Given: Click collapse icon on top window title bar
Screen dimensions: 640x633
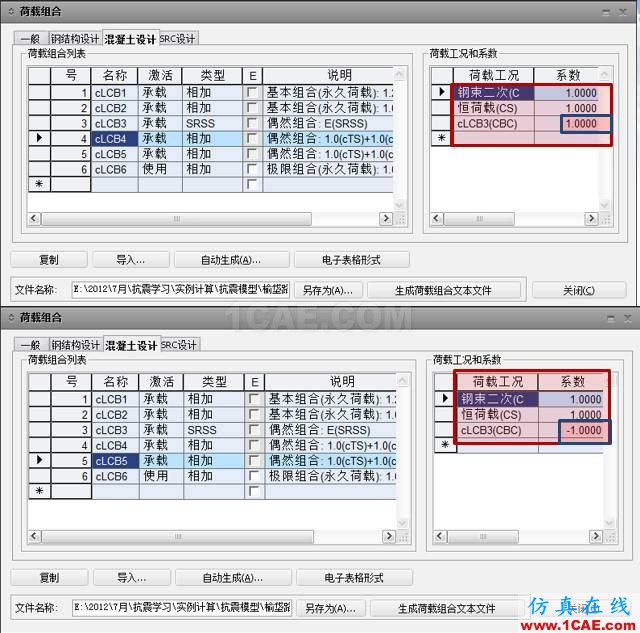Looking at the screenshot, I should pos(11,11).
